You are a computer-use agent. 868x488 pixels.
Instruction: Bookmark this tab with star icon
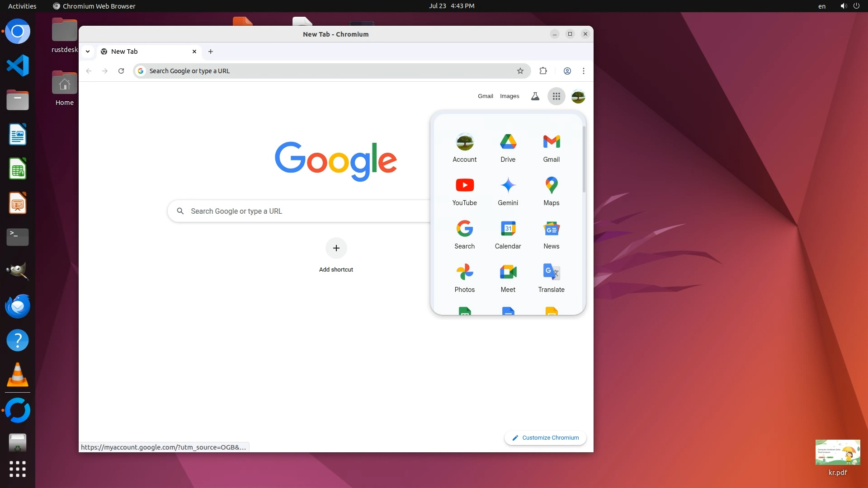pyautogui.click(x=520, y=71)
